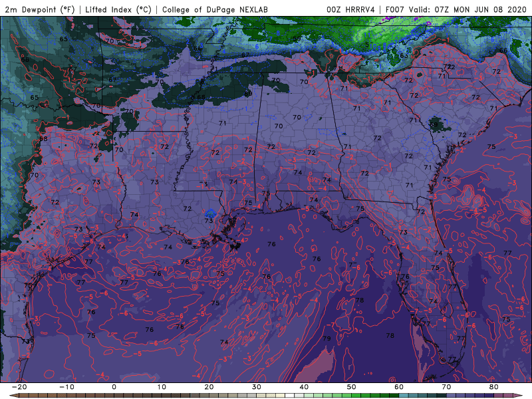Click the 0 tick label on the color scale

(x=114, y=387)
